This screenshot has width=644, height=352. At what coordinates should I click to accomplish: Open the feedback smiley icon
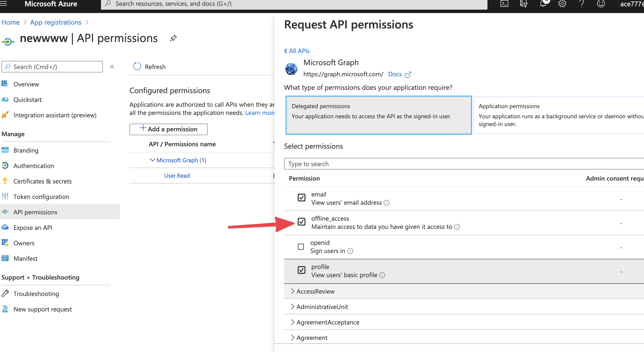(601, 4)
